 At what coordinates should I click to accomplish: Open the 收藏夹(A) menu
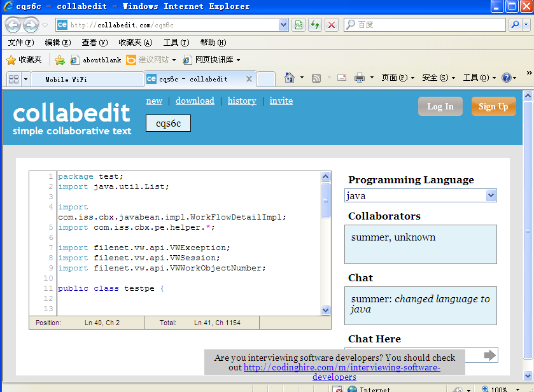tap(135, 43)
